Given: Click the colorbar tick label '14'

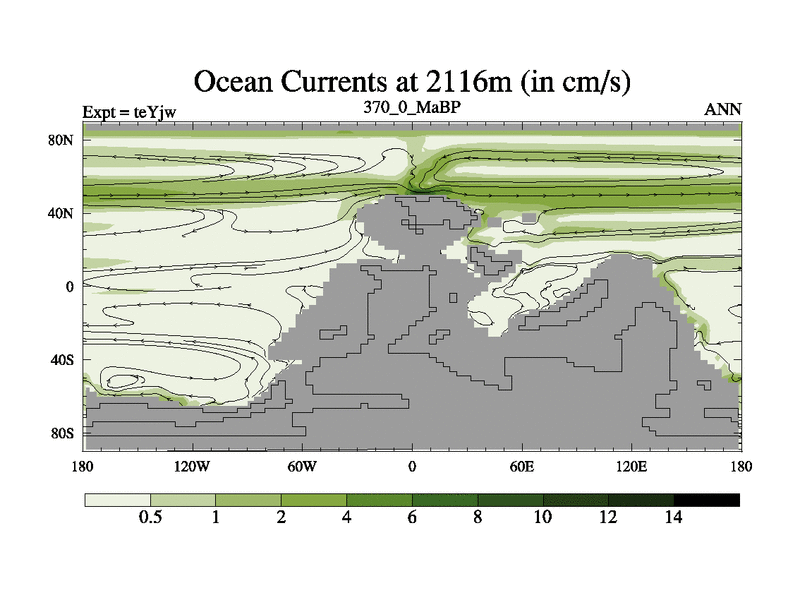Looking at the screenshot, I should coord(673,518).
